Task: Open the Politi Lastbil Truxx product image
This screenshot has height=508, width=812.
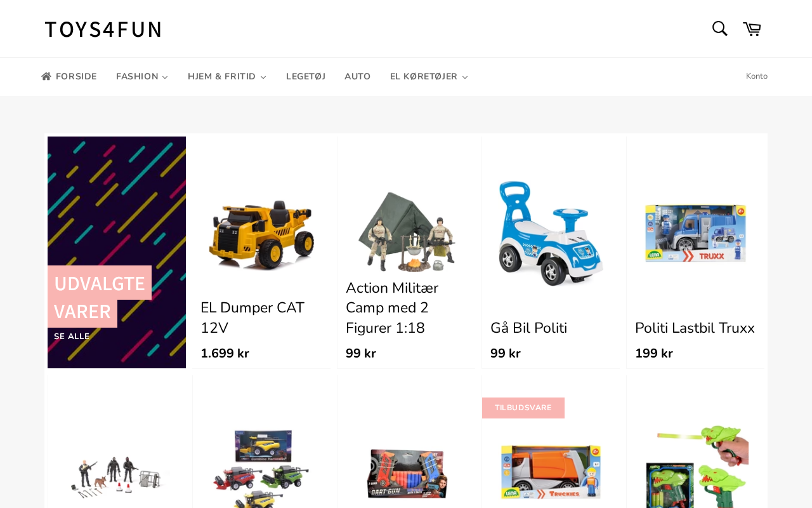Action: tap(695, 233)
